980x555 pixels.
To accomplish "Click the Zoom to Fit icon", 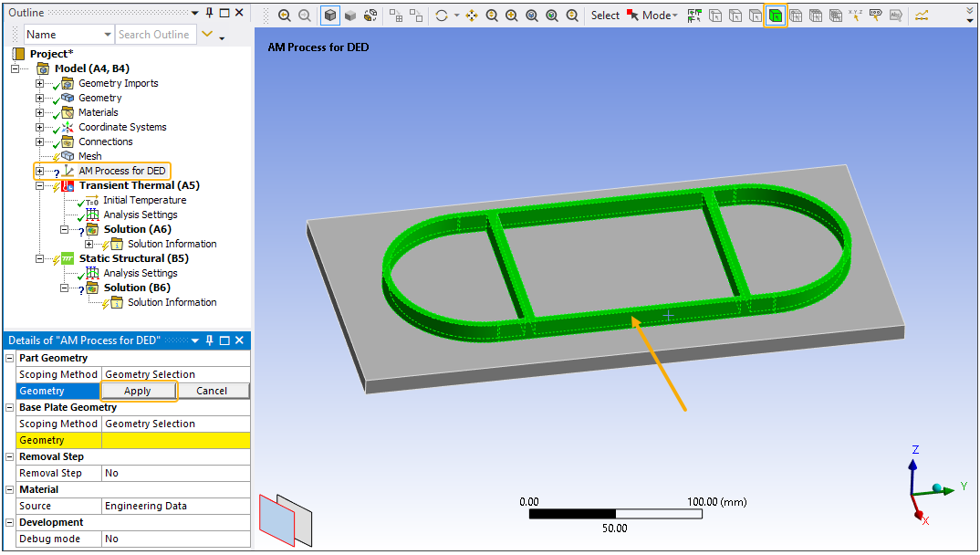I will [x=532, y=16].
